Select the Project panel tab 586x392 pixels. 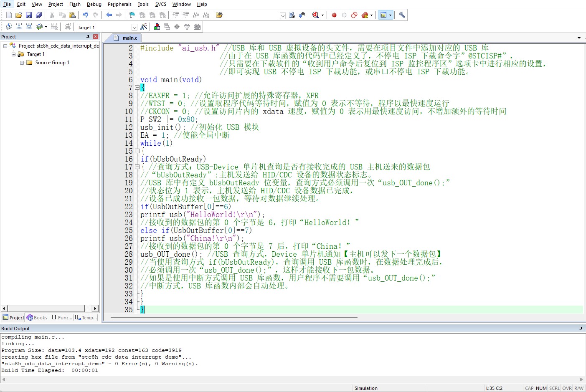(x=13, y=318)
